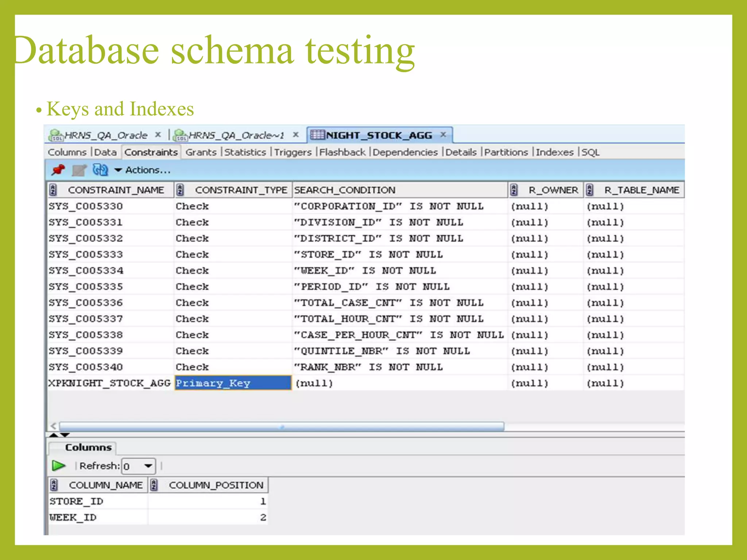Image resolution: width=747 pixels, height=560 pixels.
Task: Click the horizontal scrollbar thumb
Action: 282,426
